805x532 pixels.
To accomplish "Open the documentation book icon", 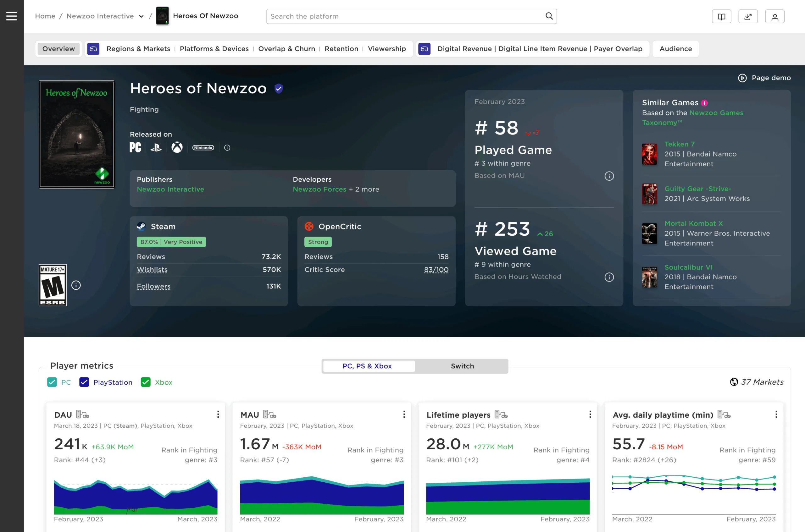I will [x=721, y=17].
